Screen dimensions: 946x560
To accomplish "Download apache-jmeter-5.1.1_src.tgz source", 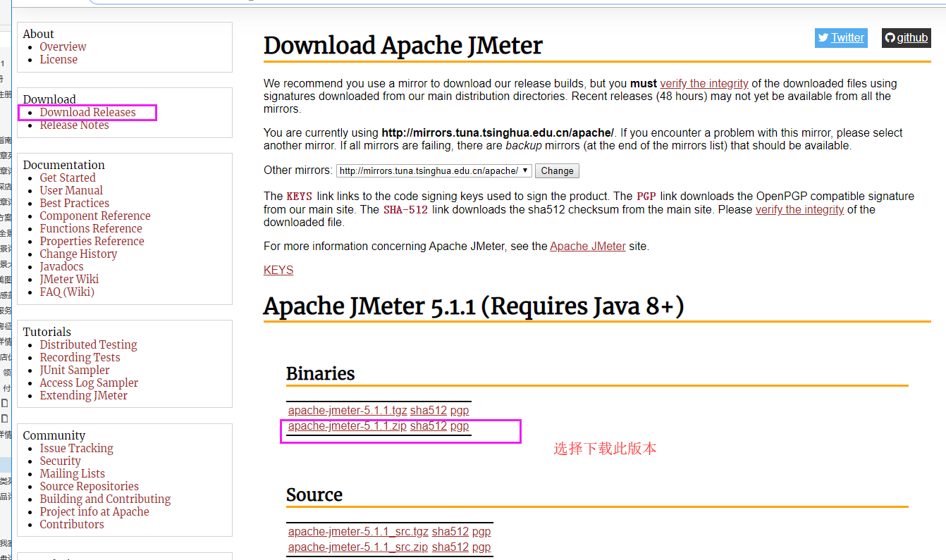I will 358,531.
